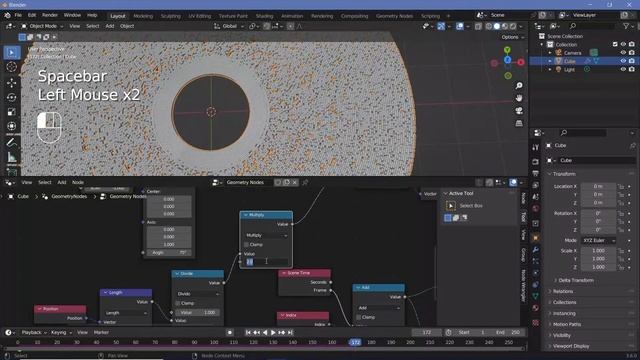Toggle Collection exclude checkbox in outliner
The image size is (640, 360).
tap(615, 44)
